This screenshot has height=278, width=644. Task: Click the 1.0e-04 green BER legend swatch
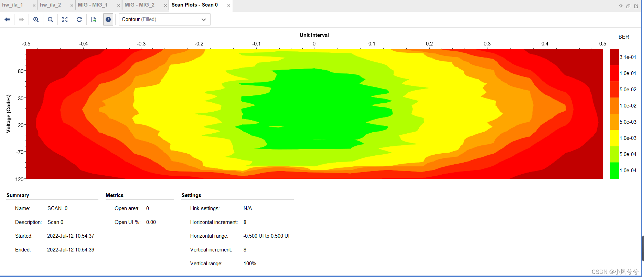pos(614,171)
